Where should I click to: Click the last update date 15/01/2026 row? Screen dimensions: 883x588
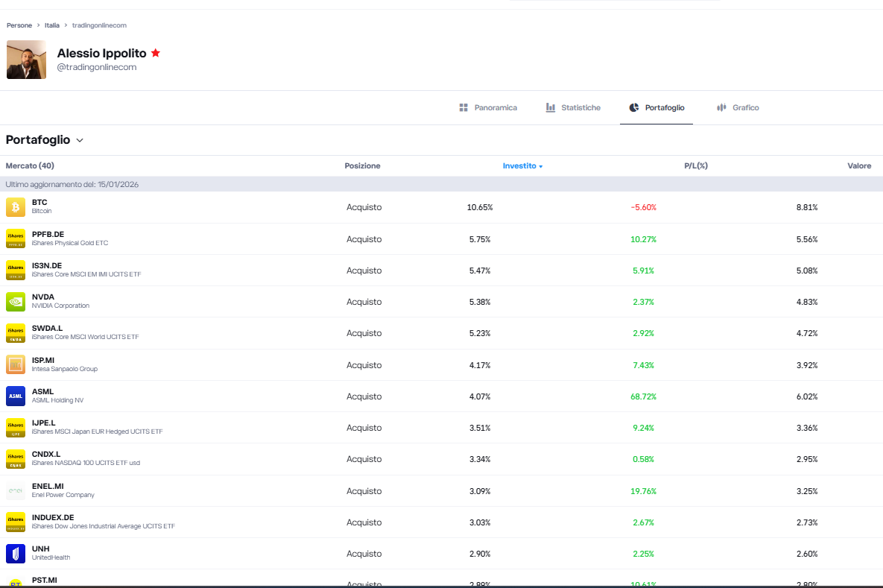pos(441,184)
